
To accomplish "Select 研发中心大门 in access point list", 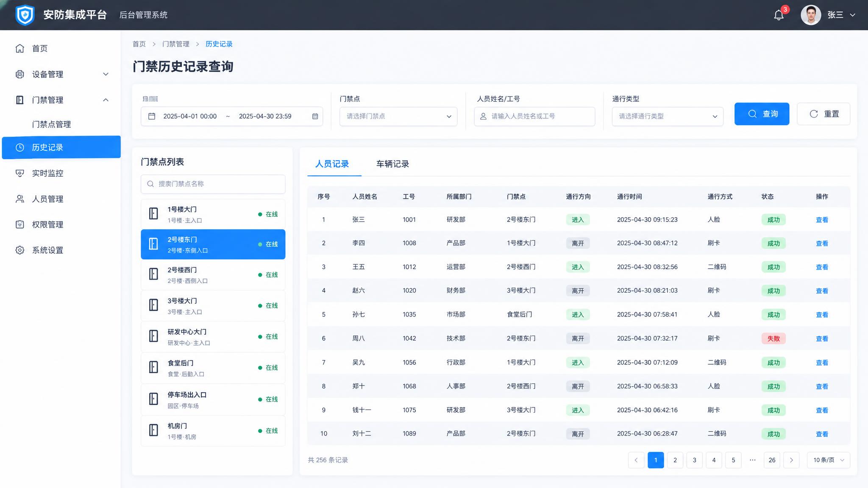I will (213, 337).
